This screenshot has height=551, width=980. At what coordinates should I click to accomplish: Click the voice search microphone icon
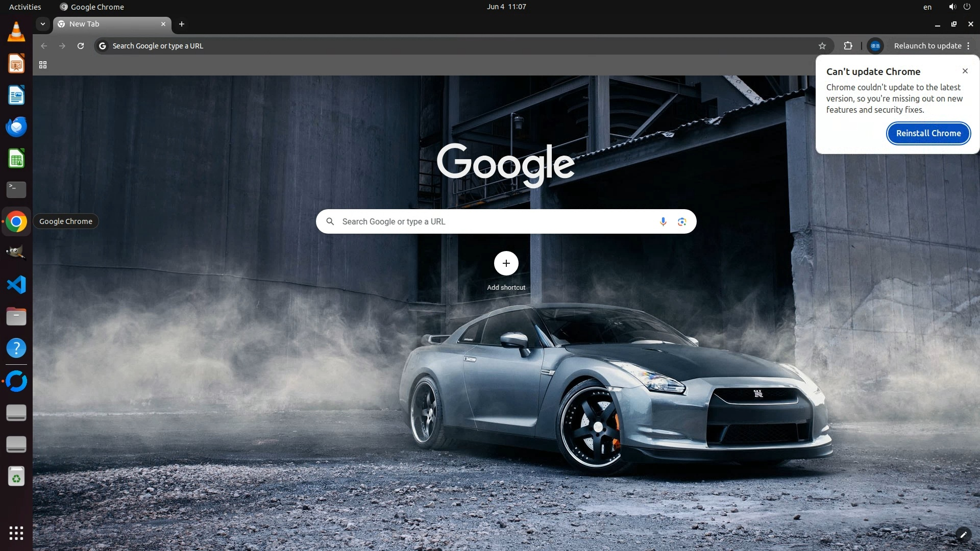click(663, 221)
